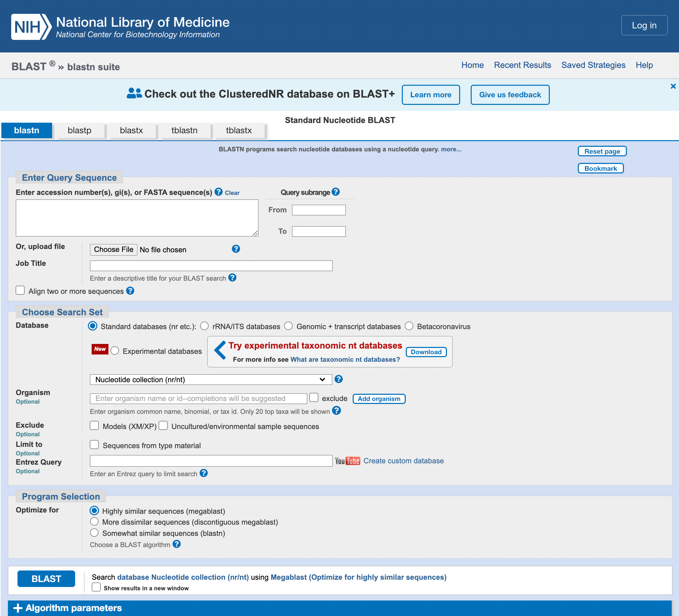
Task: Expand Algorithm parameters section
Action: (x=339, y=608)
